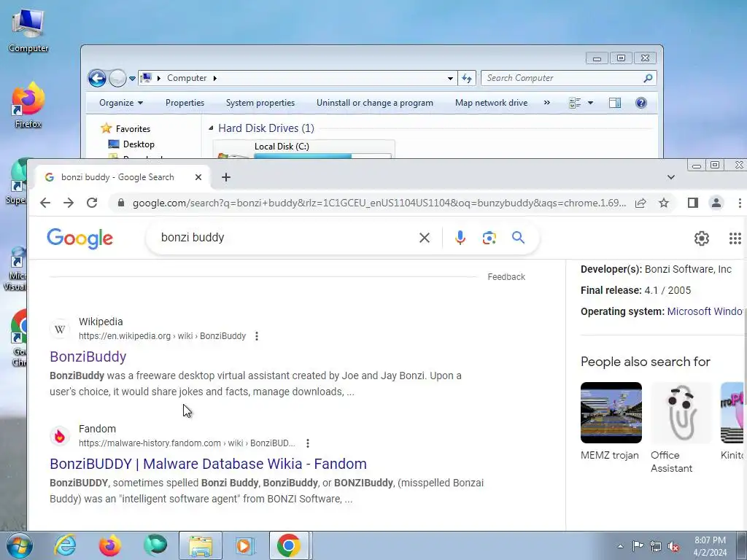The image size is (747, 560).
Task: Open Google quick settings gear
Action: point(701,238)
